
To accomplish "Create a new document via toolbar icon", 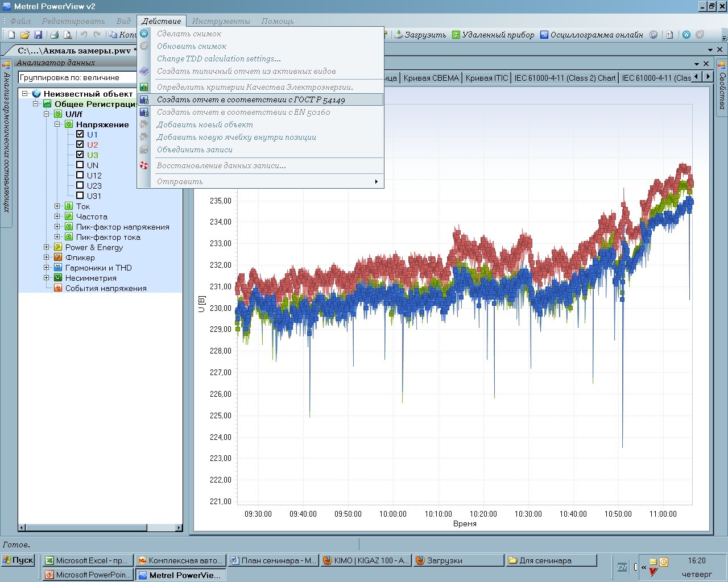I will point(11,35).
